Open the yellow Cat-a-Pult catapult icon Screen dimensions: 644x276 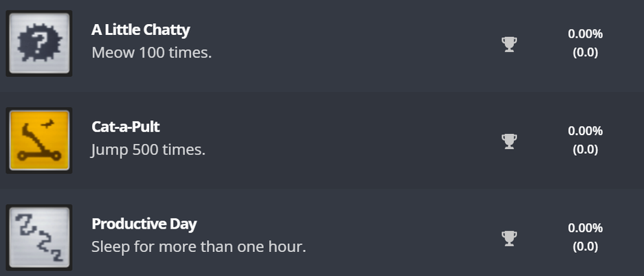39,141
